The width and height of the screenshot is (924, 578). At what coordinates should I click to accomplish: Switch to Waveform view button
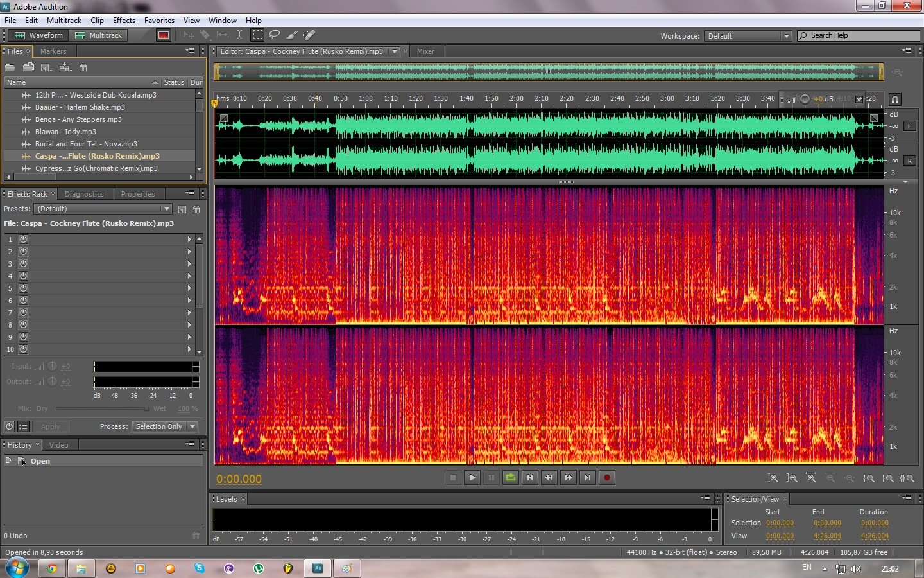pyautogui.click(x=38, y=35)
